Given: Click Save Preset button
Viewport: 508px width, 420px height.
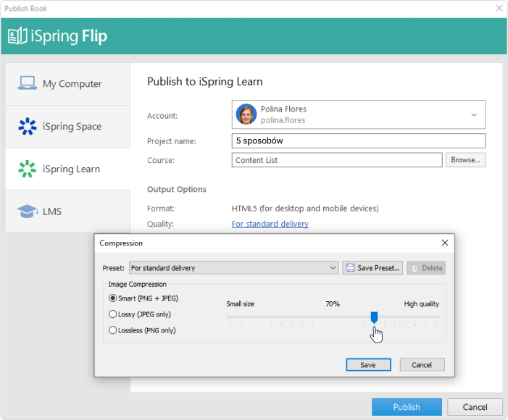Looking at the screenshot, I should click(x=372, y=268).
